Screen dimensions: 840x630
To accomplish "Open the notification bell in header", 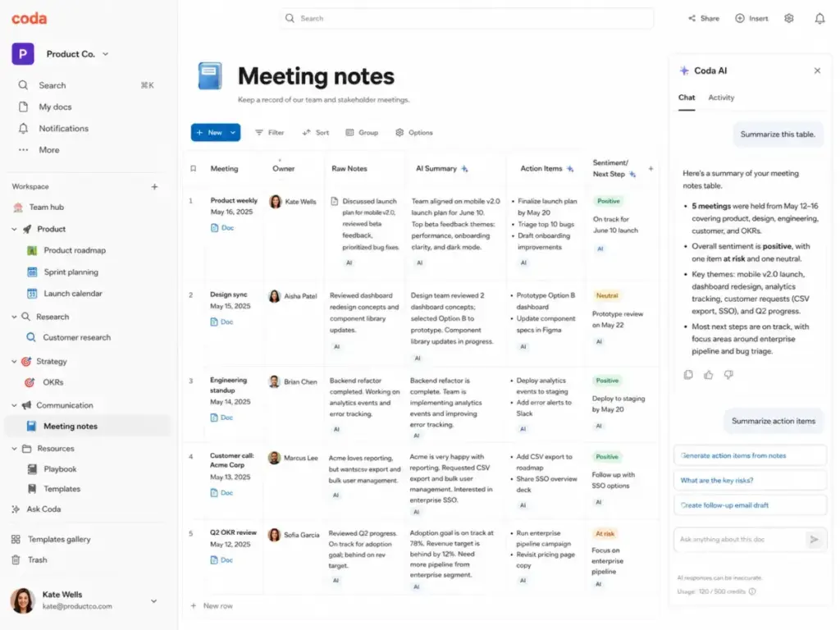I will pos(819,19).
